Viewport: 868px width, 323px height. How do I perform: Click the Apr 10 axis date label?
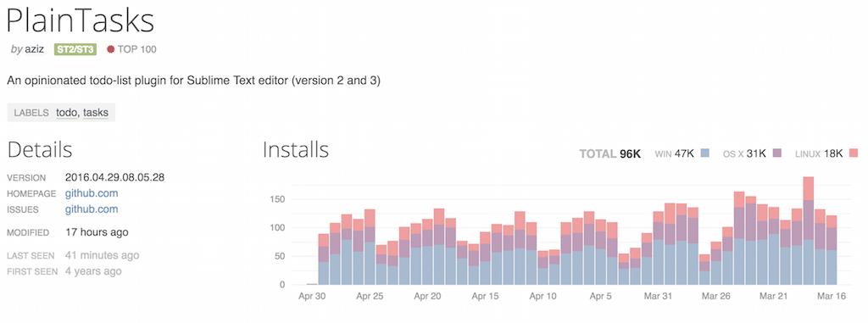[543, 297]
